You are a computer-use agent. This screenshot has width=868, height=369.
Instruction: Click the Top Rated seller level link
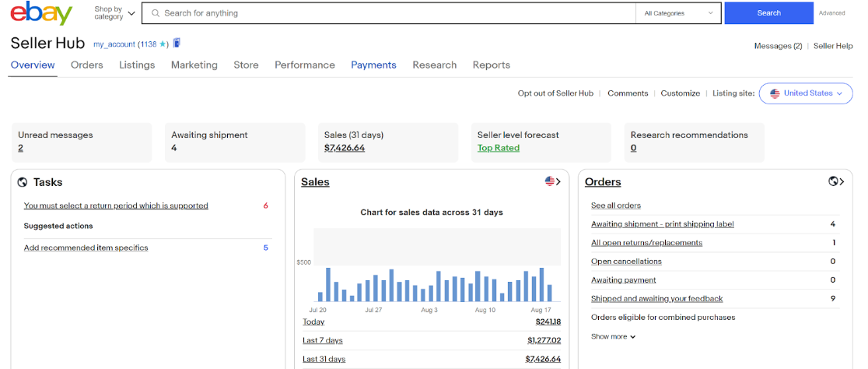(x=499, y=148)
